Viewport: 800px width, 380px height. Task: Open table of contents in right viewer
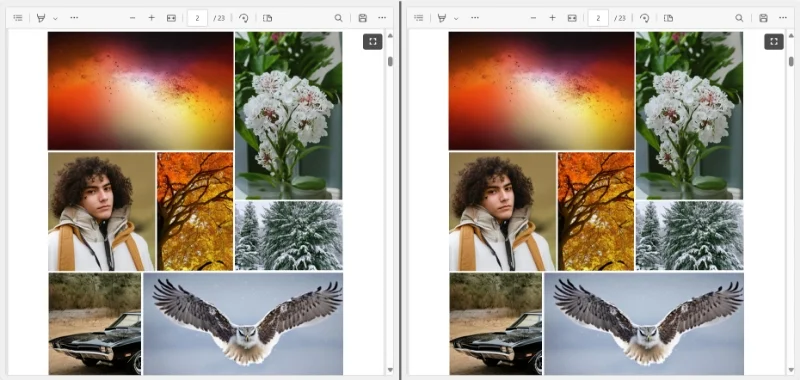tap(419, 18)
